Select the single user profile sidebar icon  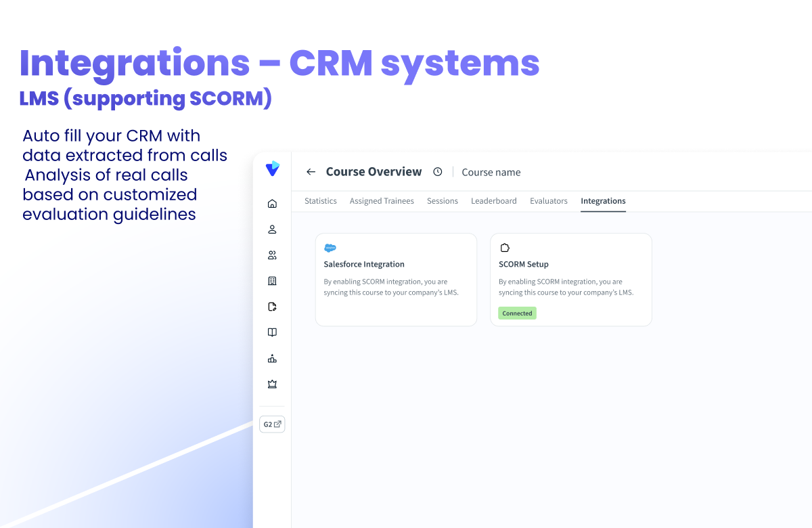coord(272,229)
